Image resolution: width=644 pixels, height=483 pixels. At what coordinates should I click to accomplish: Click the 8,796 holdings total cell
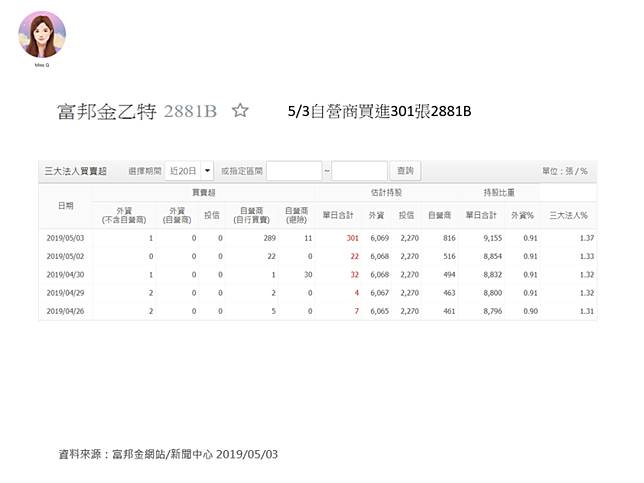[492, 311]
